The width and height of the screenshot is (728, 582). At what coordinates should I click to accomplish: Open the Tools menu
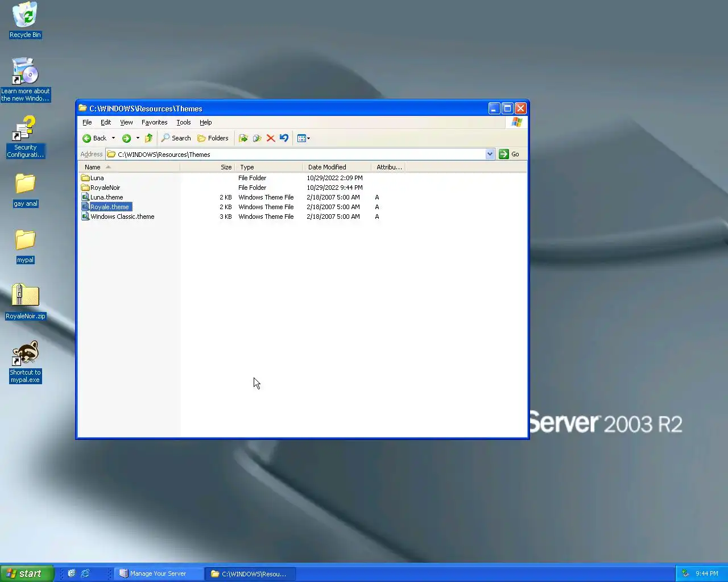[x=183, y=122]
